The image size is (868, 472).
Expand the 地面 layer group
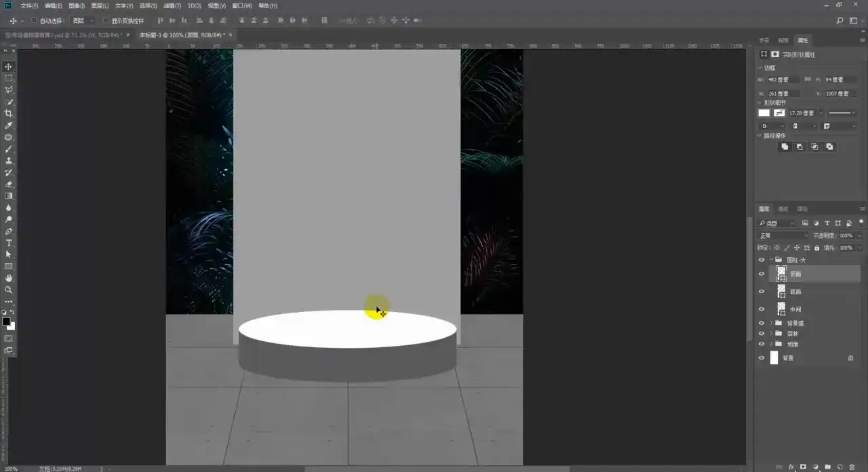point(771,344)
